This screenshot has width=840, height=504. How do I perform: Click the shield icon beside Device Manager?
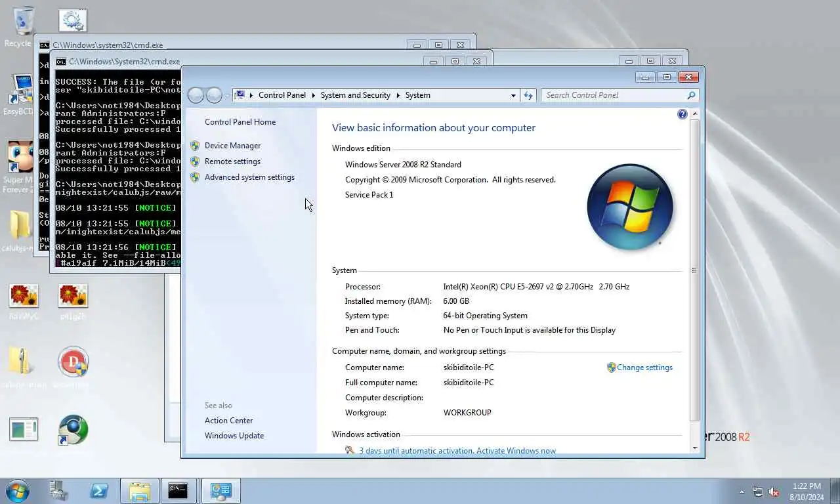(x=195, y=146)
